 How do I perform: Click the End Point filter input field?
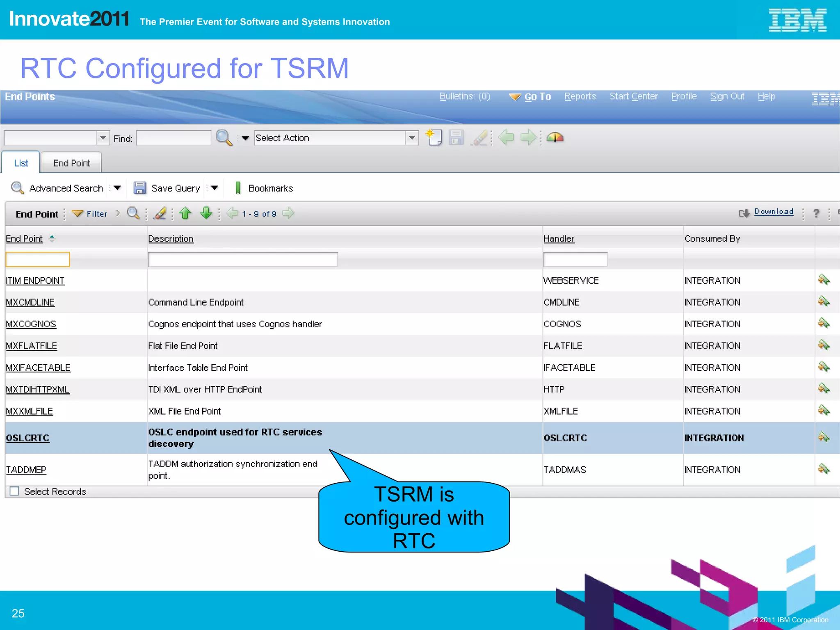(x=38, y=259)
